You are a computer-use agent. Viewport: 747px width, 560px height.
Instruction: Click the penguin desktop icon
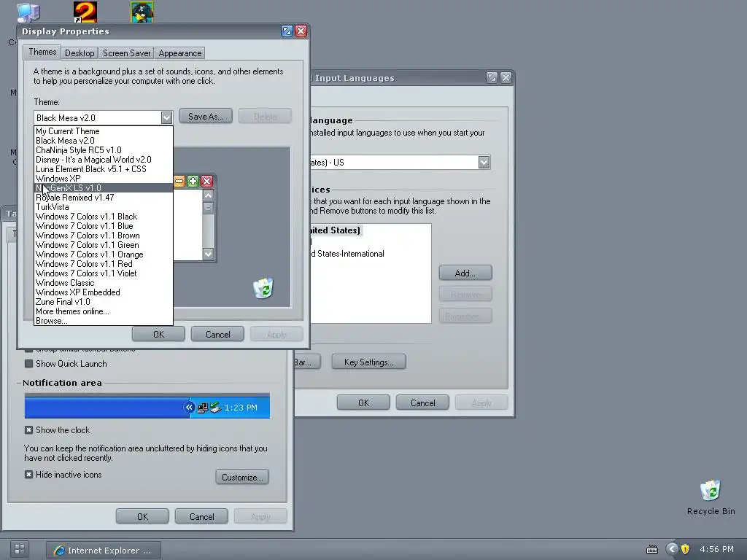point(142,12)
